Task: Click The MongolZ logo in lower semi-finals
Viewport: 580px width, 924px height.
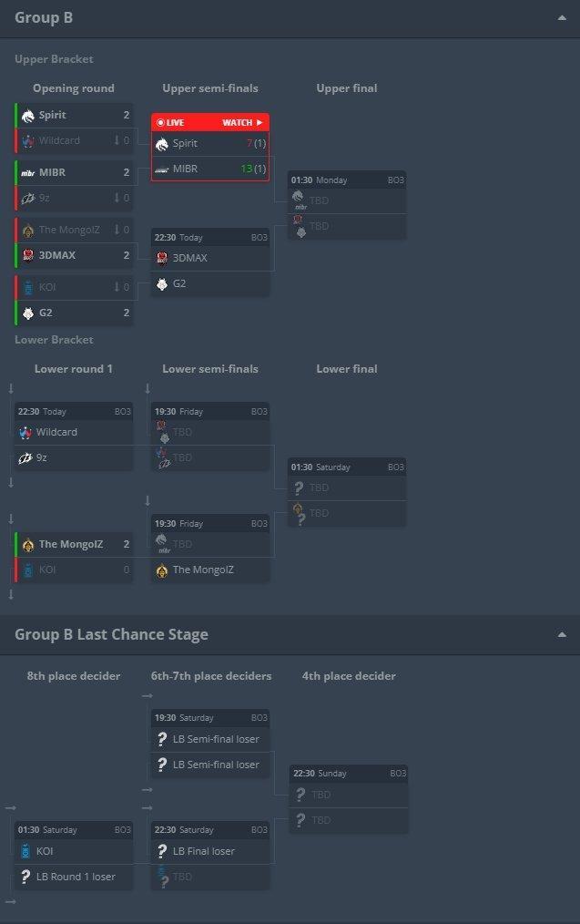Action: point(162,570)
